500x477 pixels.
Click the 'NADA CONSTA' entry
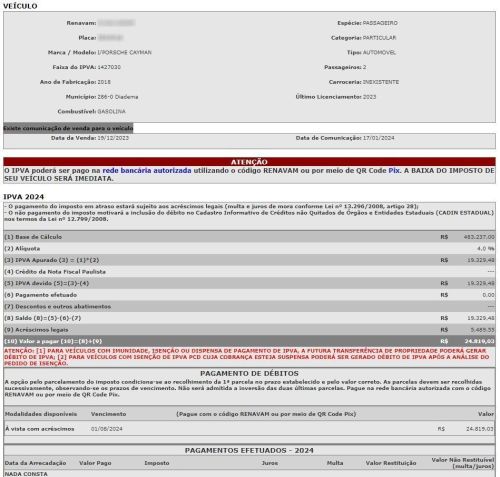click(26, 474)
